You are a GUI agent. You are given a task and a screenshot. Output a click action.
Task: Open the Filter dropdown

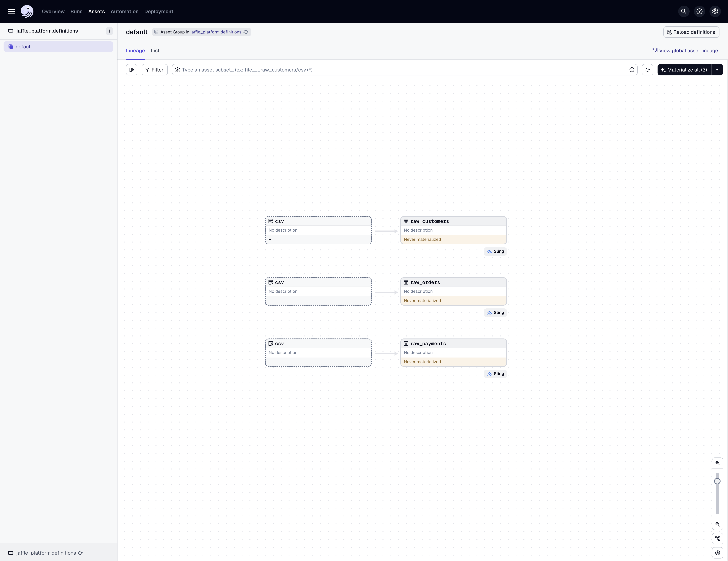pyautogui.click(x=154, y=70)
